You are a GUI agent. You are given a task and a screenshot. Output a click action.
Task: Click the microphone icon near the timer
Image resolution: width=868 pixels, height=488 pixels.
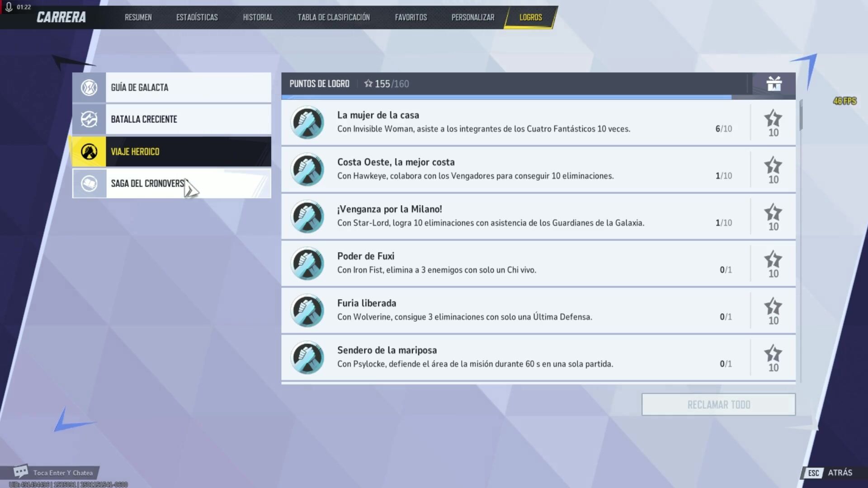click(x=9, y=7)
